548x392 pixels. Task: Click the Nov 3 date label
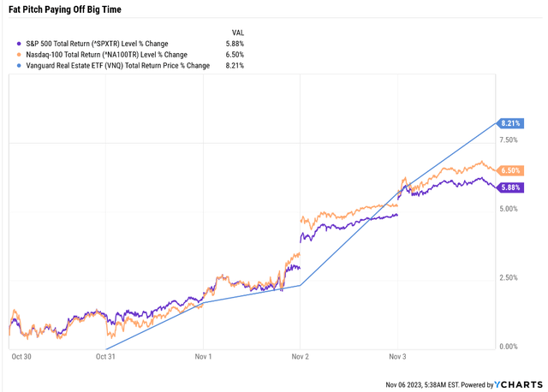point(396,355)
